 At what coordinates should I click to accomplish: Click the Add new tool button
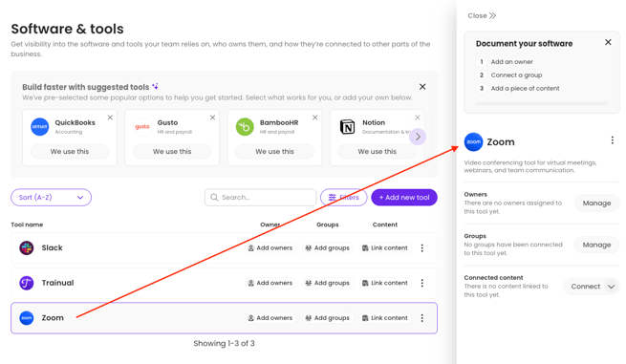(404, 197)
